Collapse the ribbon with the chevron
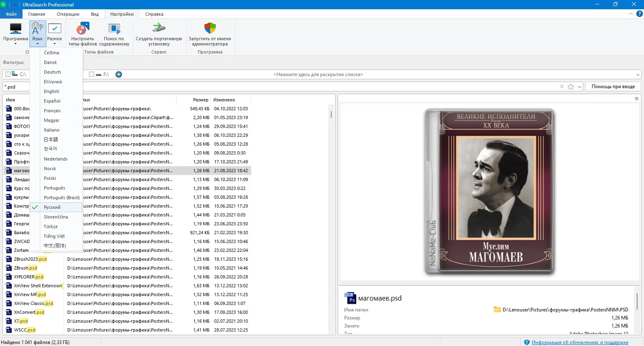 631,14
